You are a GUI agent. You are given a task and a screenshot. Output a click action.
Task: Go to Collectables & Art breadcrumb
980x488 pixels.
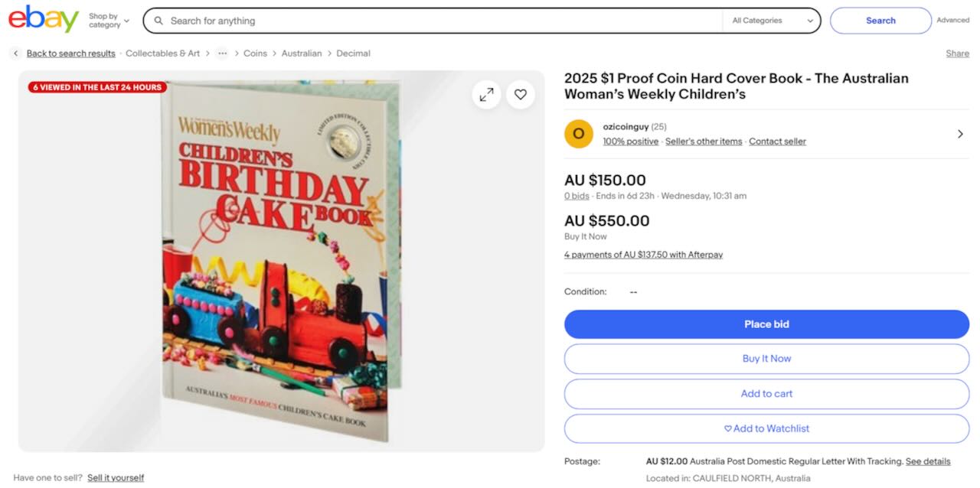(162, 54)
